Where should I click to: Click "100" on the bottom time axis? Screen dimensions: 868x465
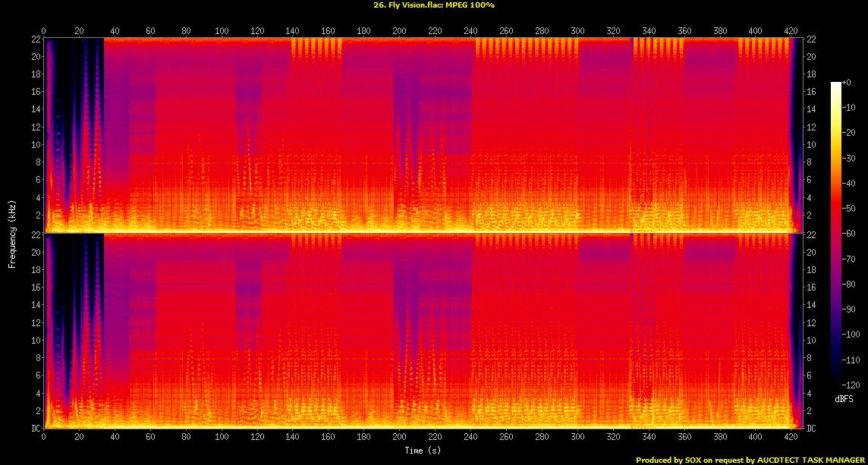pyautogui.click(x=222, y=436)
